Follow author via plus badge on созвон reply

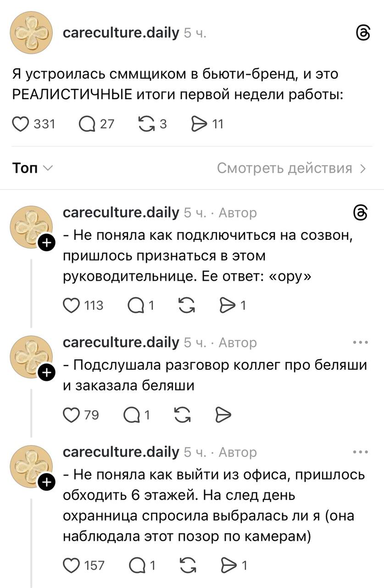[x=46, y=243]
